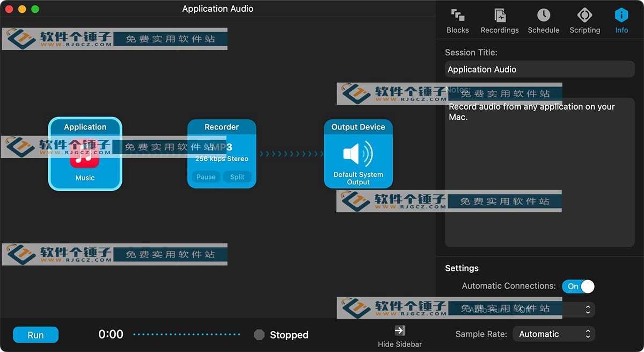Click the Music app icon in Application block

coord(85,155)
